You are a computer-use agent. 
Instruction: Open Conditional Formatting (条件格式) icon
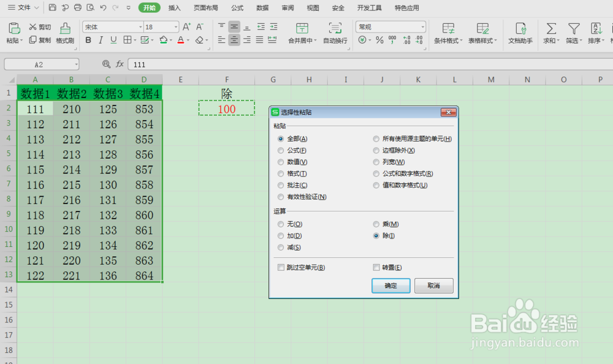point(448,28)
